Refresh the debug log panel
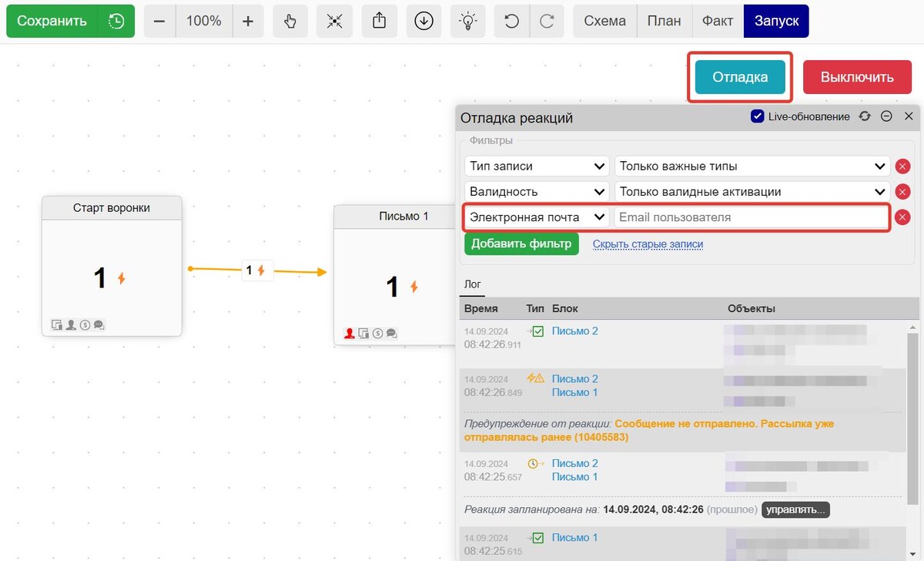Image resolution: width=924 pixels, height=561 pixels. click(x=865, y=116)
